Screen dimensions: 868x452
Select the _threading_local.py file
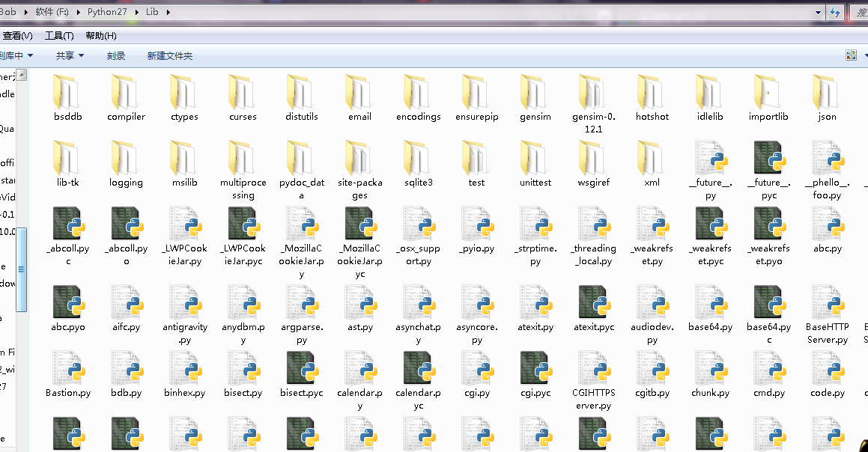pos(593,236)
